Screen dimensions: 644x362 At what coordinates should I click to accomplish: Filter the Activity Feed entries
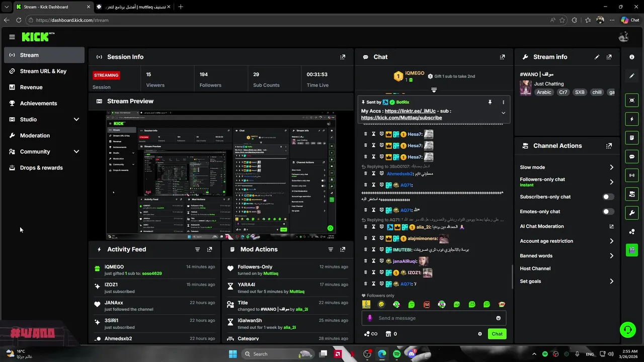198,249
